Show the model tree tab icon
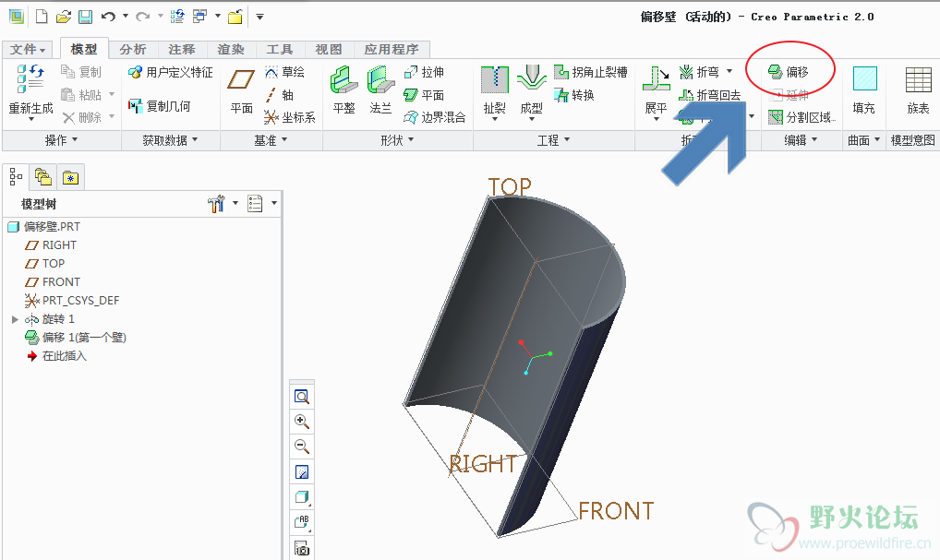 click(x=17, y=177)
